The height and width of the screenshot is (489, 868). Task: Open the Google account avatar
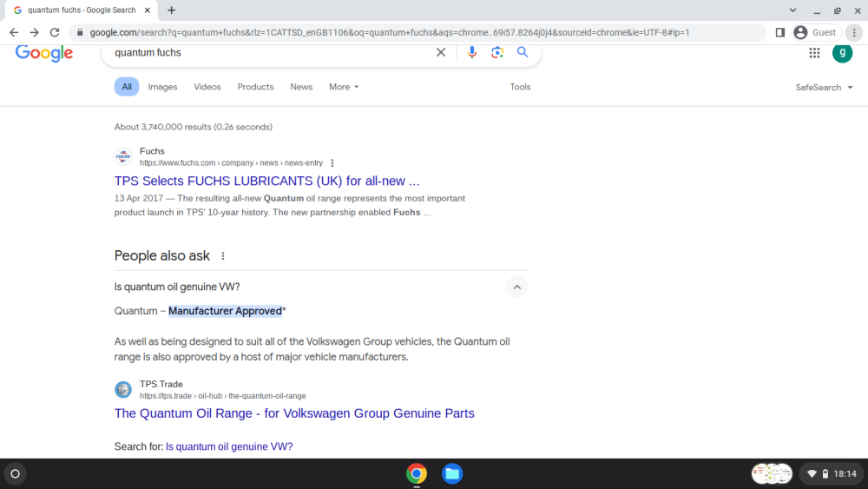[843, 53]
